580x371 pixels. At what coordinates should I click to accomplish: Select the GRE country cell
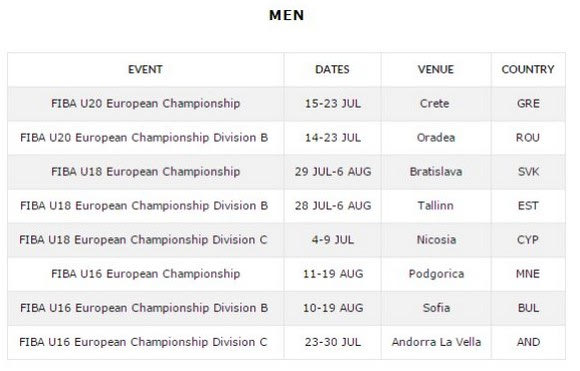point(528,104)
